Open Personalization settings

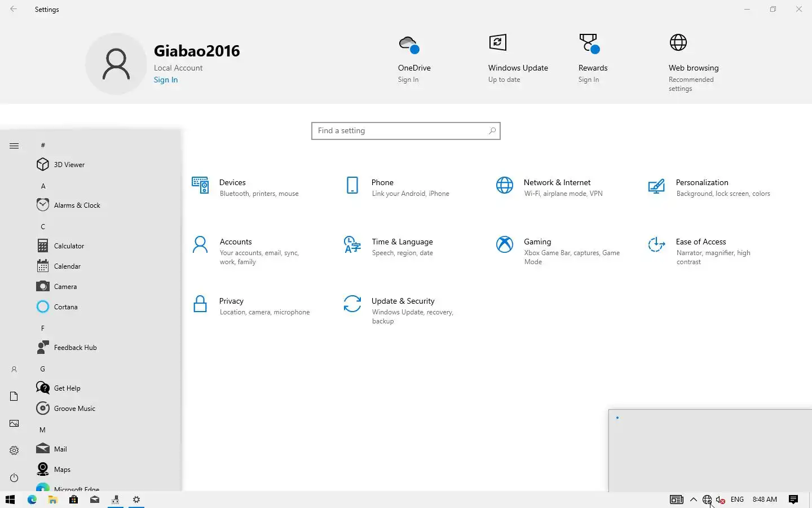[x=709, y=187]
